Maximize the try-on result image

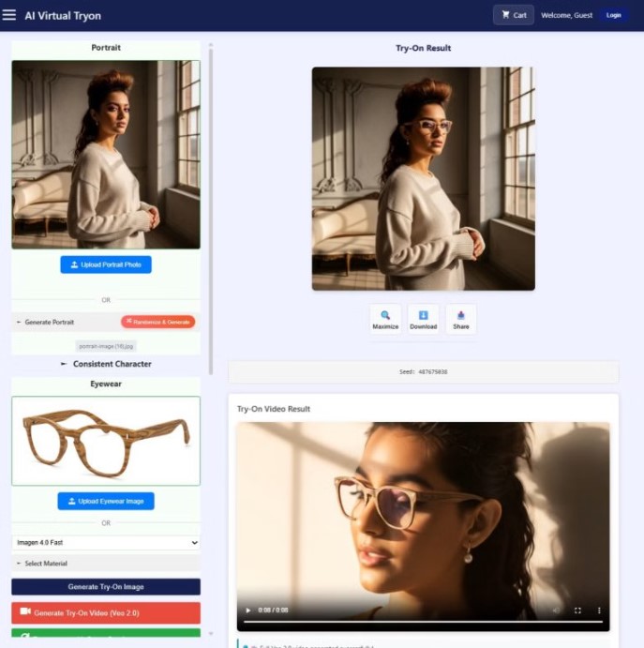click(385, 319)
